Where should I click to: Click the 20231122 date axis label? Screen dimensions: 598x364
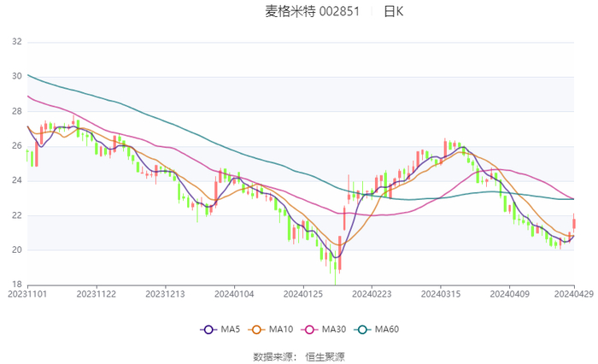coord(97,292)
